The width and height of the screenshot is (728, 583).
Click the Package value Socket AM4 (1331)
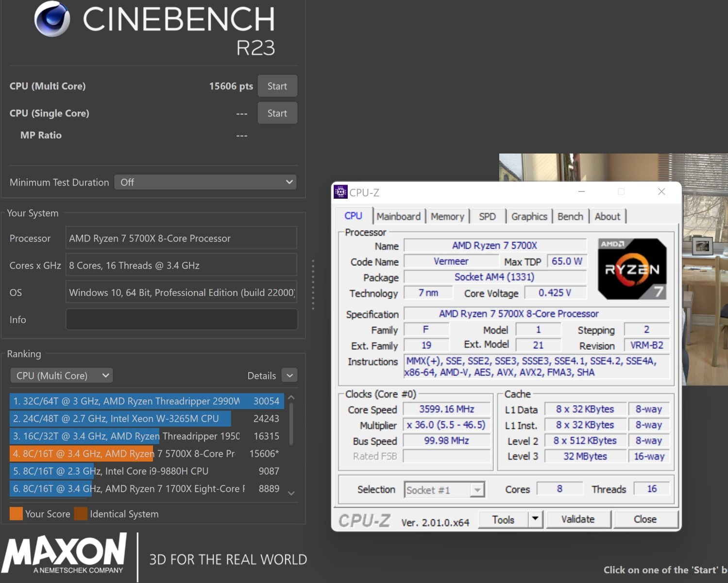click(495, 276)
